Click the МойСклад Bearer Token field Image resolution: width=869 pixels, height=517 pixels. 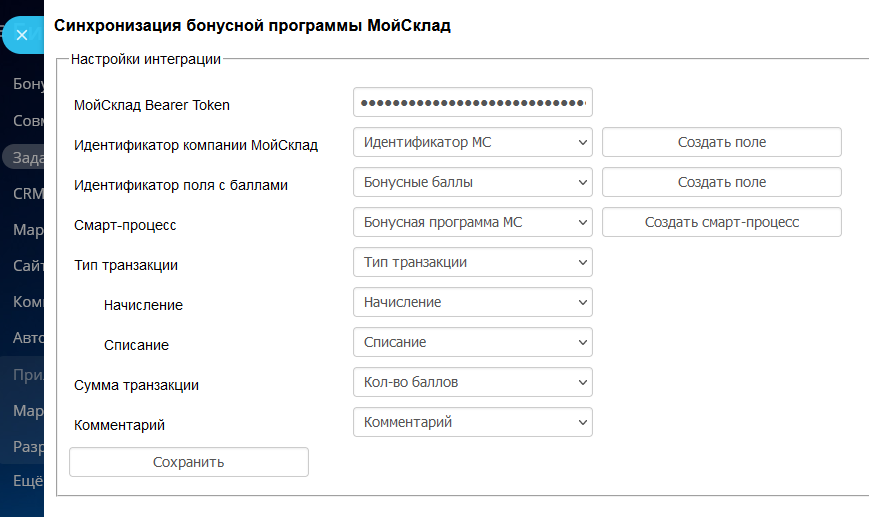pos(472,103)
